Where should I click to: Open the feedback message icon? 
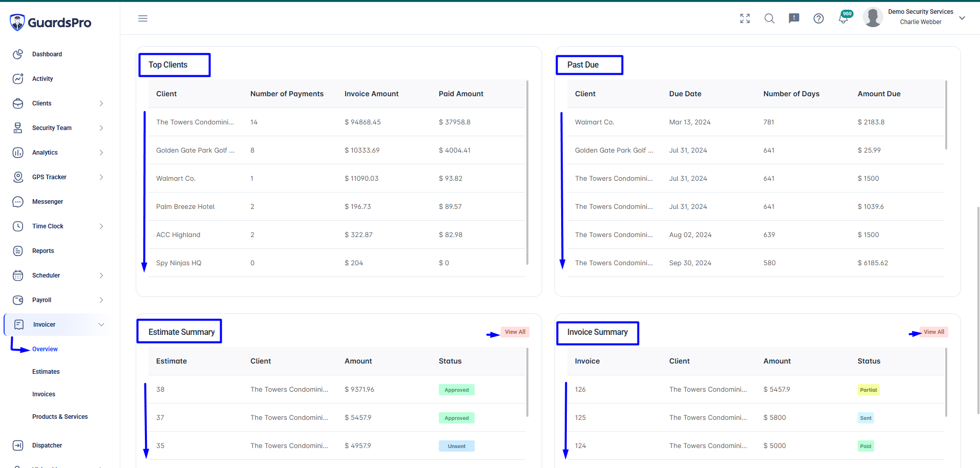(x=794, y=18)
